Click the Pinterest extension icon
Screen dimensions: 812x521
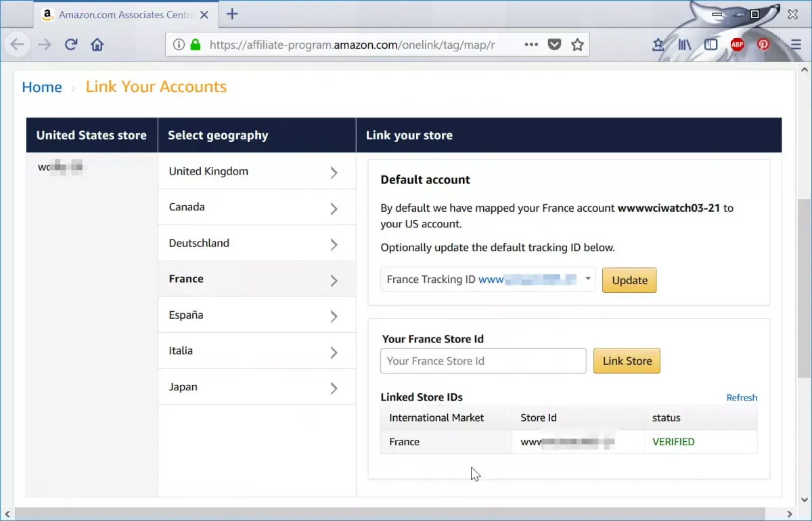click(x=763, y=45)
